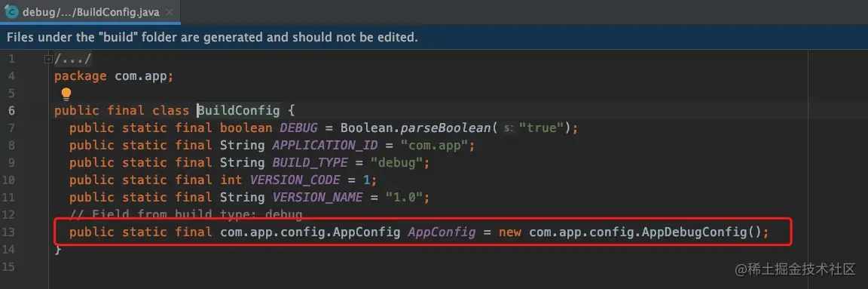Select the BuildConfig.java editor tab
Screen dimensions: 868x289
point(90,12)
